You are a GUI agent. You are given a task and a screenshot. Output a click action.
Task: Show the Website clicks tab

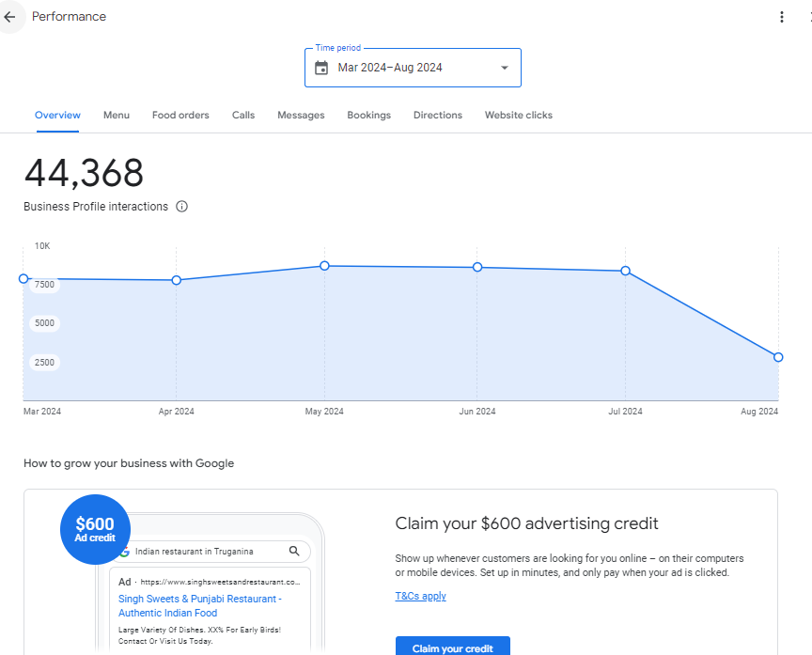(x=519, y=116)
